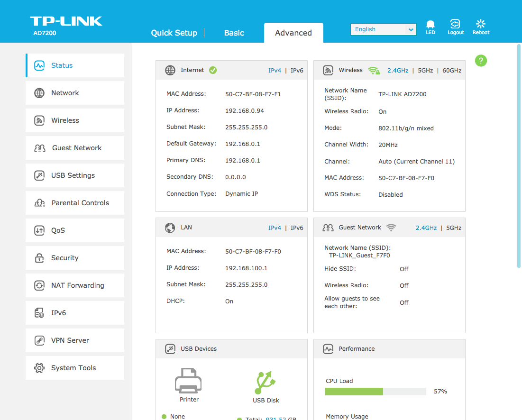Click the Reboot icon

tap(481, 25)
